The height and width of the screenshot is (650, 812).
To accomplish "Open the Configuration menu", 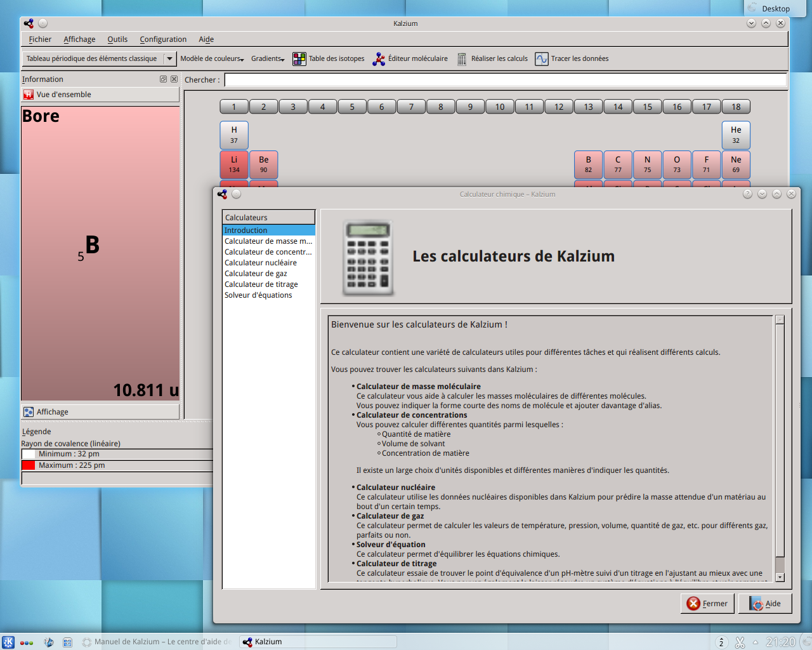I will (163, 39).
